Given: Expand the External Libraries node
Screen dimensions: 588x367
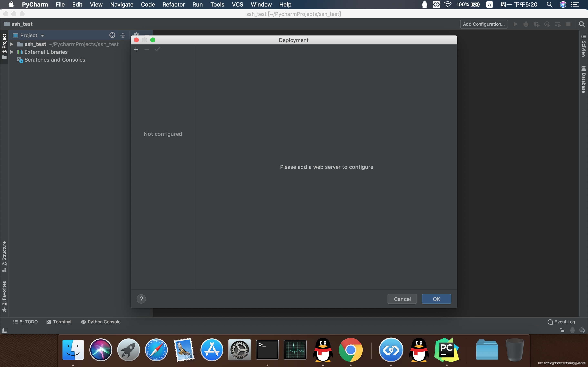Looking at the screenshot, I should 12,52.
